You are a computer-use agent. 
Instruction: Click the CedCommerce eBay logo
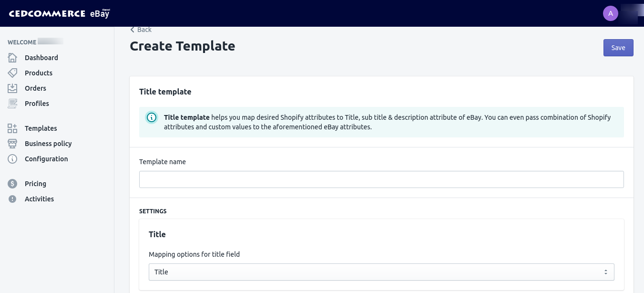click(x=59, y=13)
